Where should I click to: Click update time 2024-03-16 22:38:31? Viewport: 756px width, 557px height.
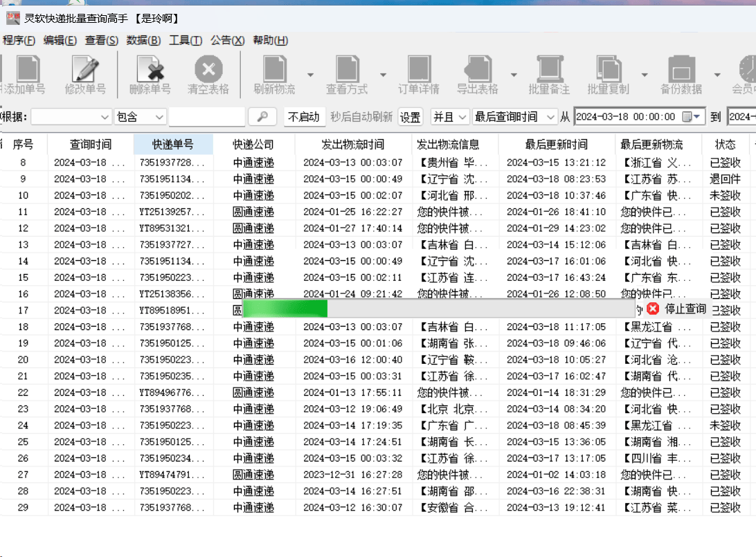pos(557,491)
